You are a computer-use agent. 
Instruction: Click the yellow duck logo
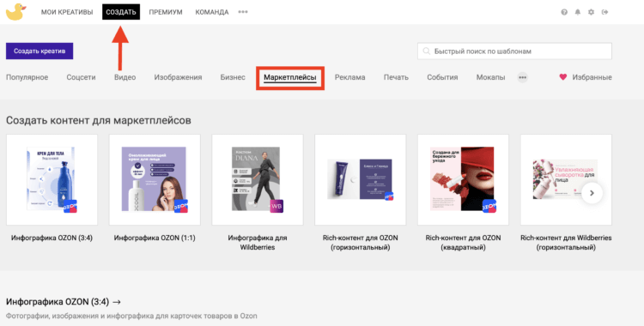[x=15, y=11]
